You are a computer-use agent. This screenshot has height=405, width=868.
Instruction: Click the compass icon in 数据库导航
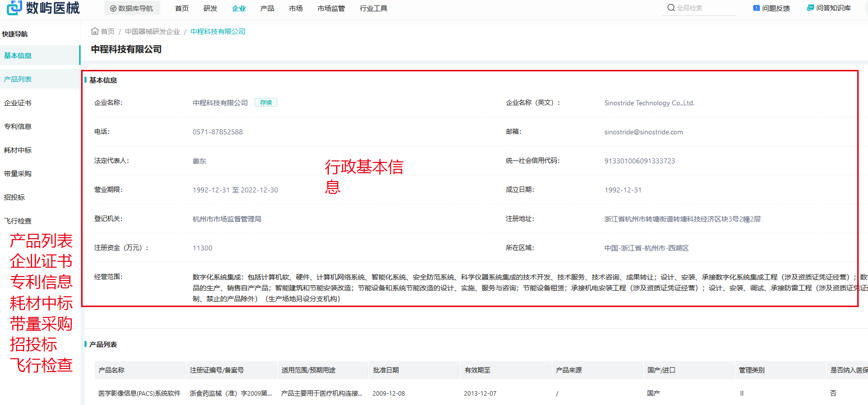(113, 8)
